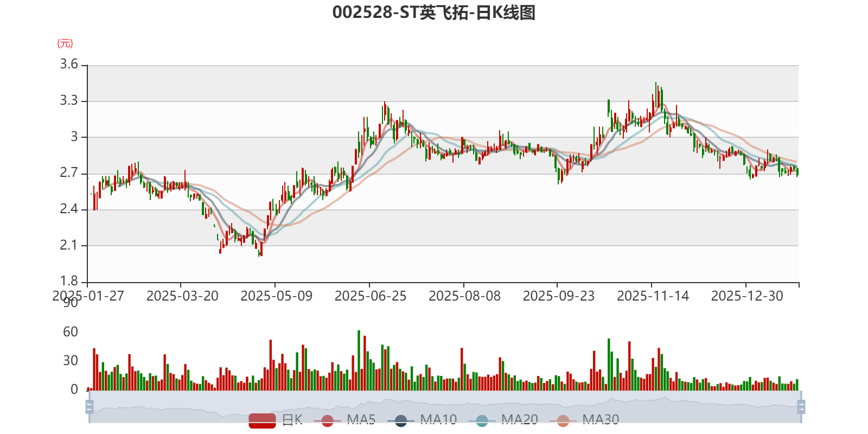Click the 3.3 price axis label

(x=69, y=101)
